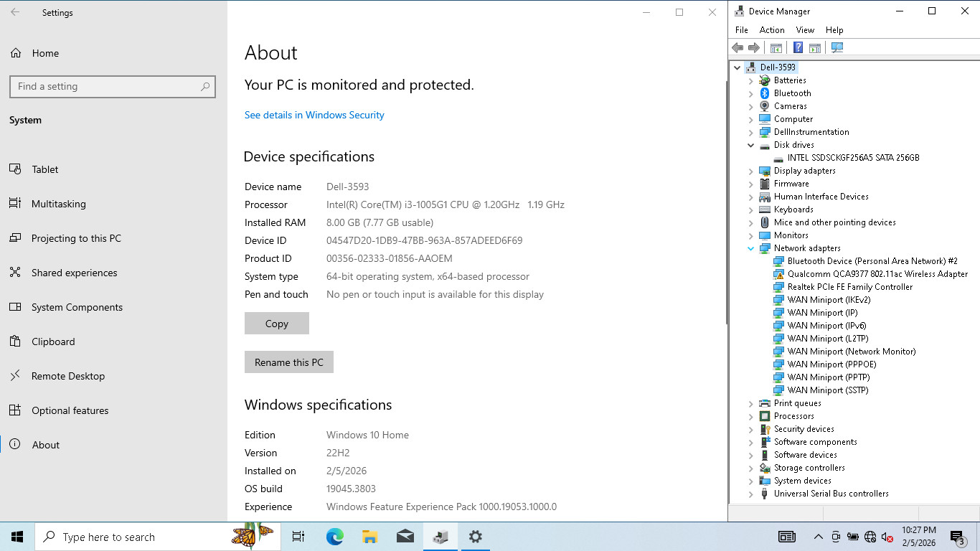
Task: Show hidden tray icons chevron
Action: point(818,537)
